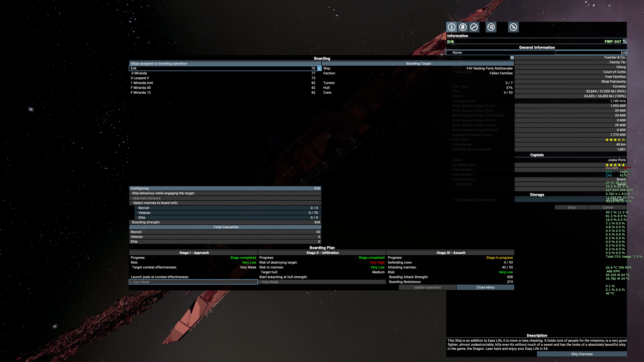The width and height of the screenshot is (644, 362).
Task: Click the Recruit casualties row showing 50
Action: click(x=225, y=232)
